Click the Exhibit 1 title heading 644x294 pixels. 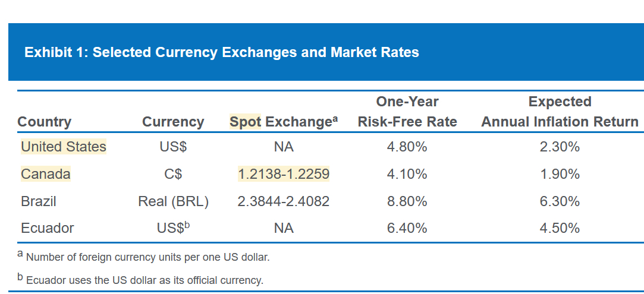click(221, 52)
